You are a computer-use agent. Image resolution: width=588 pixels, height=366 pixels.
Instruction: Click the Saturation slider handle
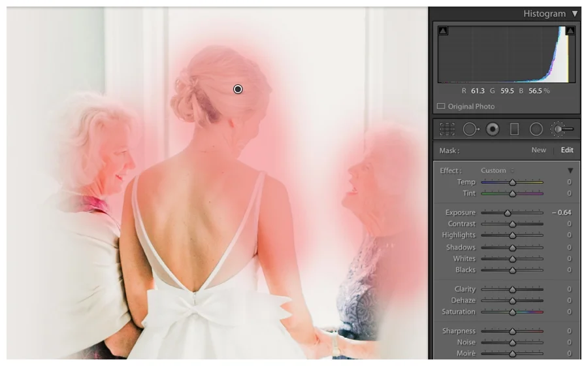click(512, 312)
